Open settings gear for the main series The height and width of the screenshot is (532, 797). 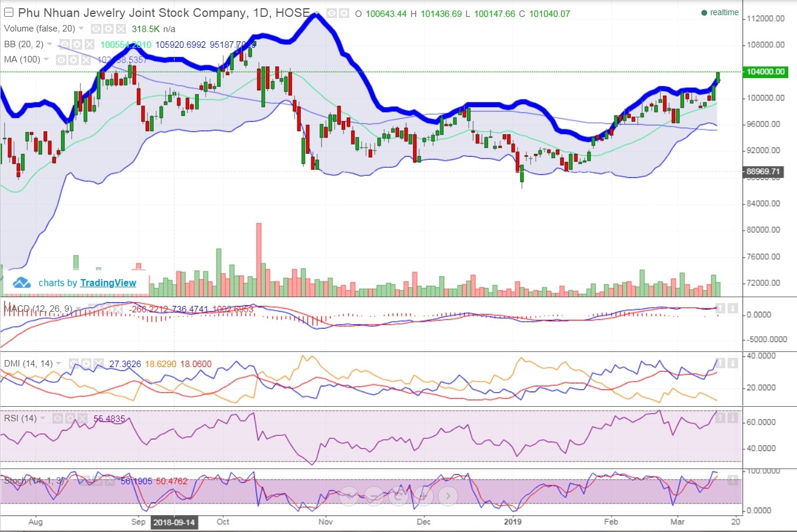[x=344, y=13]
